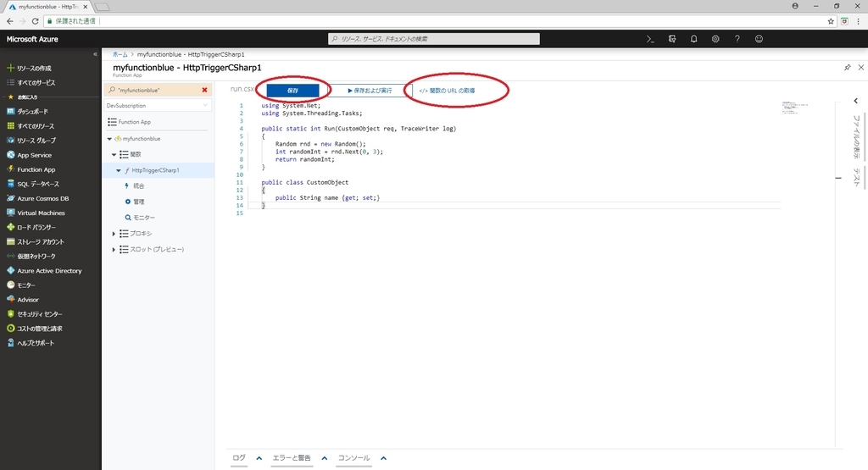Click Save and run (保存および実行)
The image size is (868, 470).
[370, 90]
